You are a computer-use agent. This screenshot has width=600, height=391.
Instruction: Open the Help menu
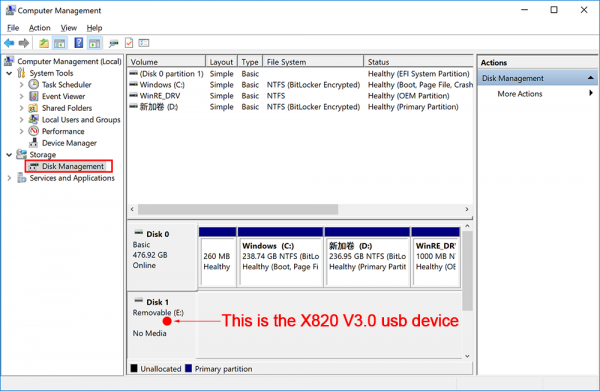pos(94,28)
